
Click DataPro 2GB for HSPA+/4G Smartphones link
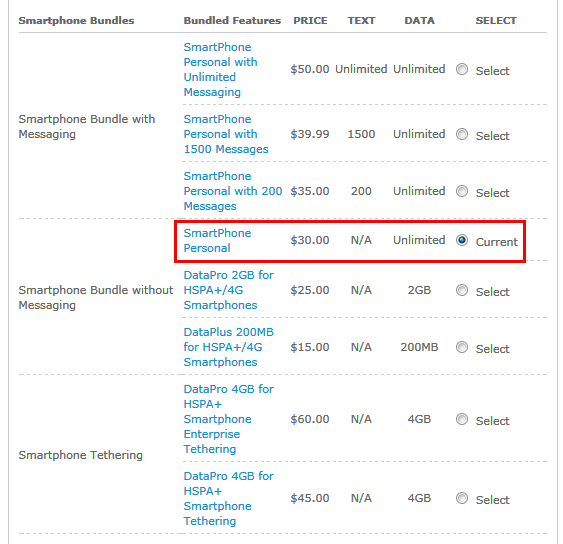[229, 290]
